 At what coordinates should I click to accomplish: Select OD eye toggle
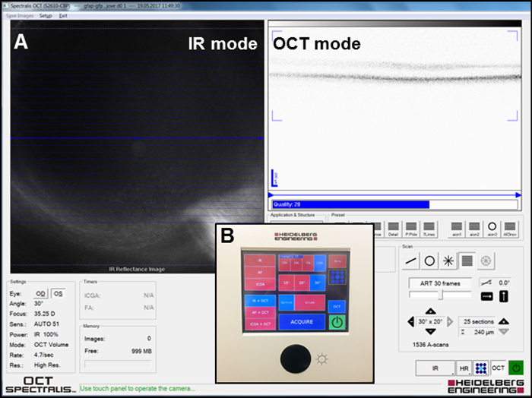40,294
